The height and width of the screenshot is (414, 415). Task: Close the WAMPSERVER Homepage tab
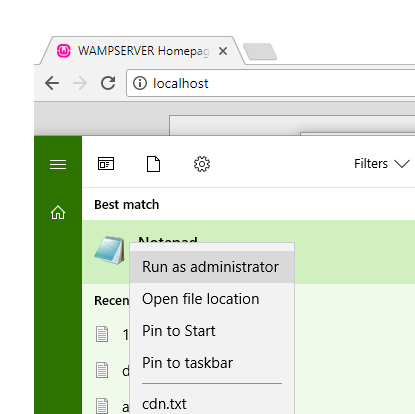click(x=223, y=51)
